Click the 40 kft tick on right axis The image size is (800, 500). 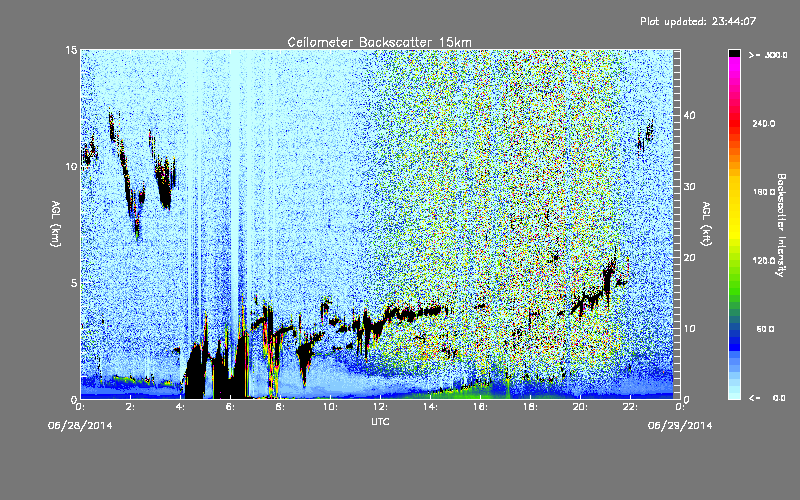point(689,115)
